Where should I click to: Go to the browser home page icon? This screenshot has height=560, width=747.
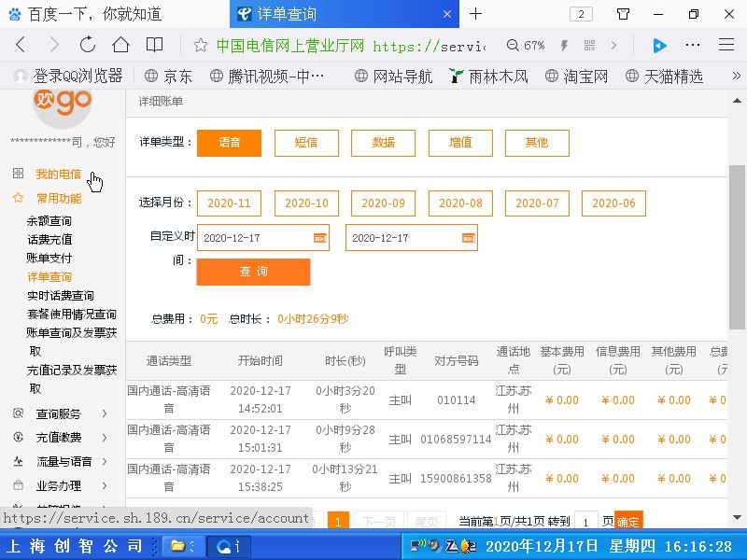(120, 45)
